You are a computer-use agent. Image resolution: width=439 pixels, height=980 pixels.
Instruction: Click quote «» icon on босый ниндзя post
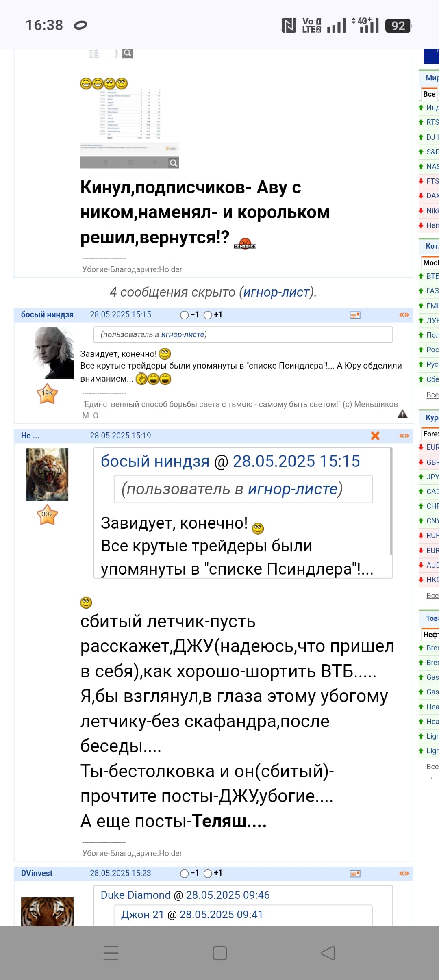tap(404, 315)
